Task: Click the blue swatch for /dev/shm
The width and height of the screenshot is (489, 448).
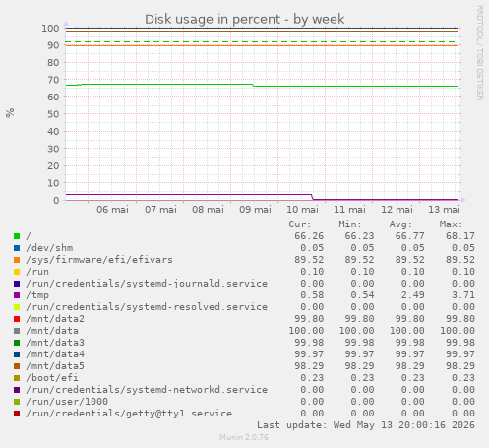Action: [17, 248]
